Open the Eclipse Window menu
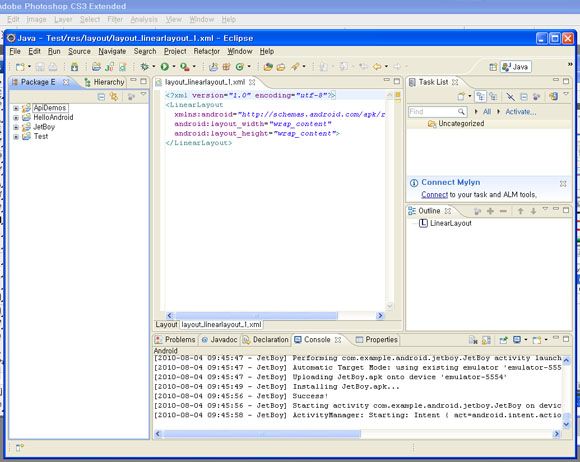 coord(240,51)
